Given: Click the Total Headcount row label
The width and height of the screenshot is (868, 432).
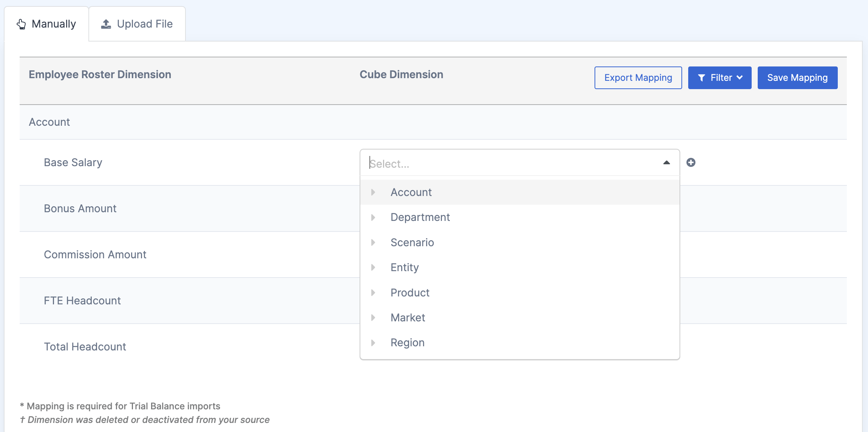Looking at the screenshot, I should [x=85, y=347].
